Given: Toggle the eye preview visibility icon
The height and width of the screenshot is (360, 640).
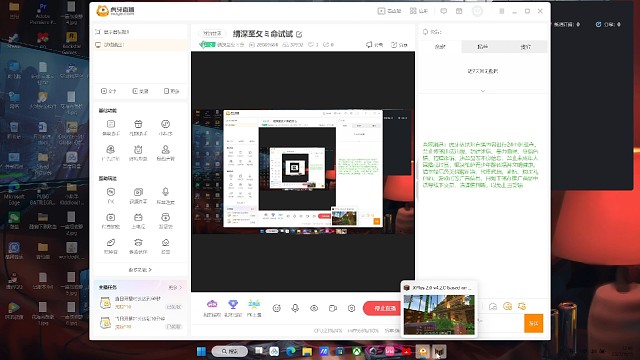Looking at the screenshot, I should (314, 308).
